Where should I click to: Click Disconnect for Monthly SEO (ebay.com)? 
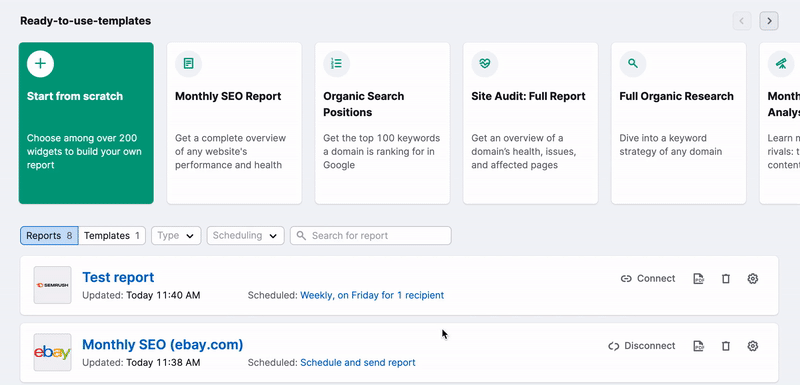pyautogui.click(x=642, y=346)
